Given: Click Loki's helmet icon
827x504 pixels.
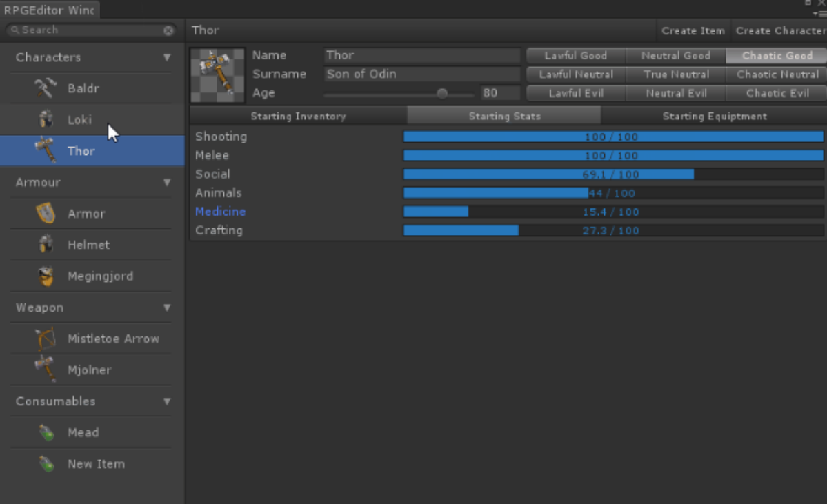Looking at the screenshot, I should click(x=46, y=119).
